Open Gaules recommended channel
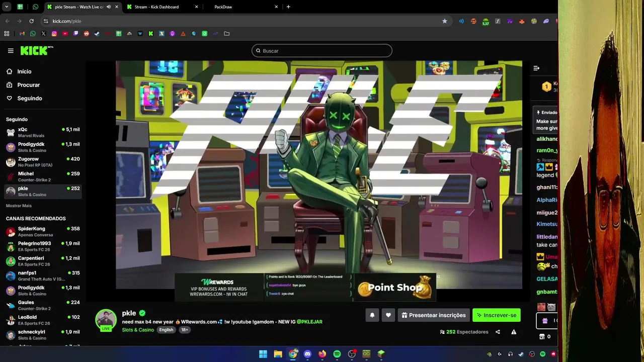 tap(43, 305)
